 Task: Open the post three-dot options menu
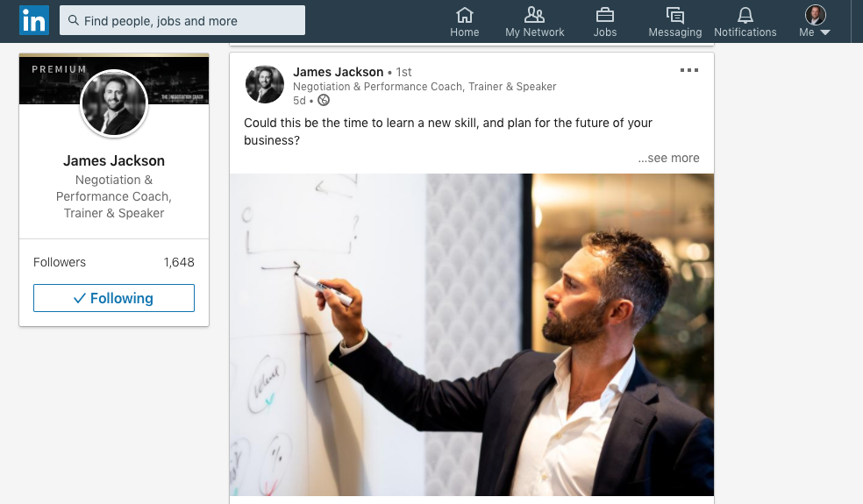point(689,70)
